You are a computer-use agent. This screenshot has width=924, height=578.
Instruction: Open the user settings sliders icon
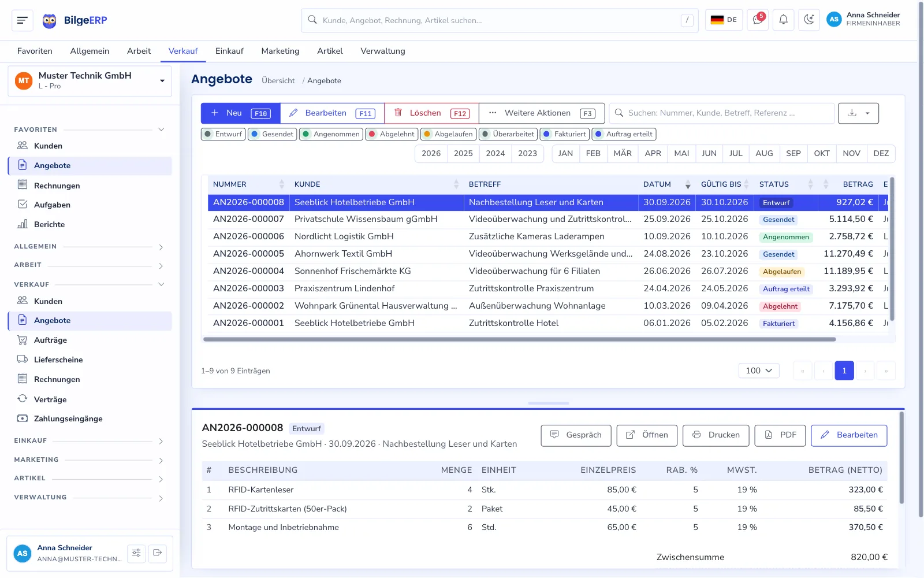[x=136, y=553]
